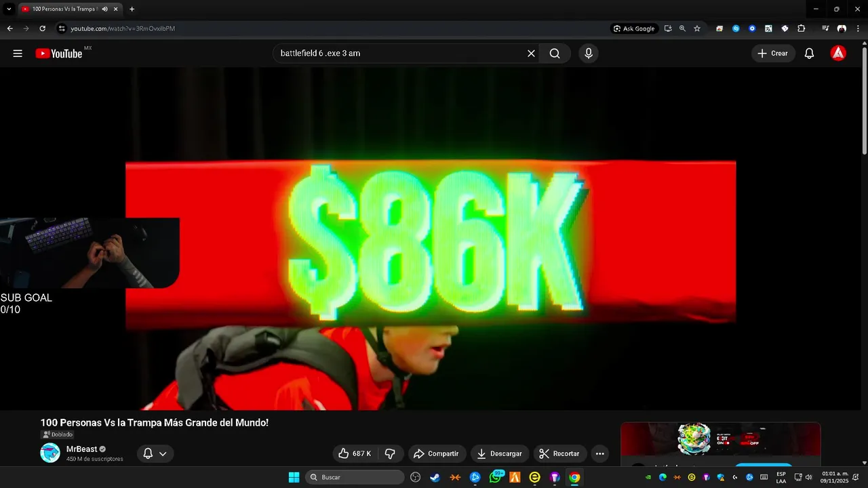Open the YouTube hamburger guide menu

18,54
